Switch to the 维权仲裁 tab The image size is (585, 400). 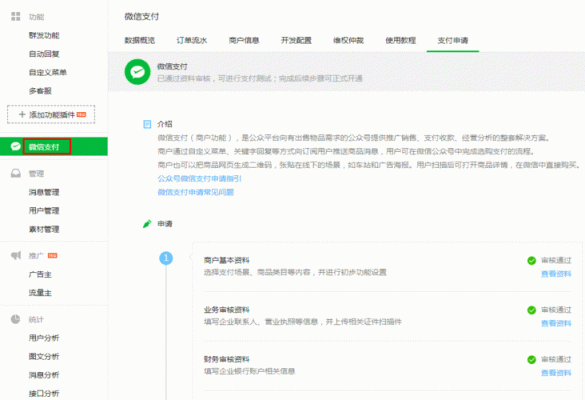coord(348,40)
